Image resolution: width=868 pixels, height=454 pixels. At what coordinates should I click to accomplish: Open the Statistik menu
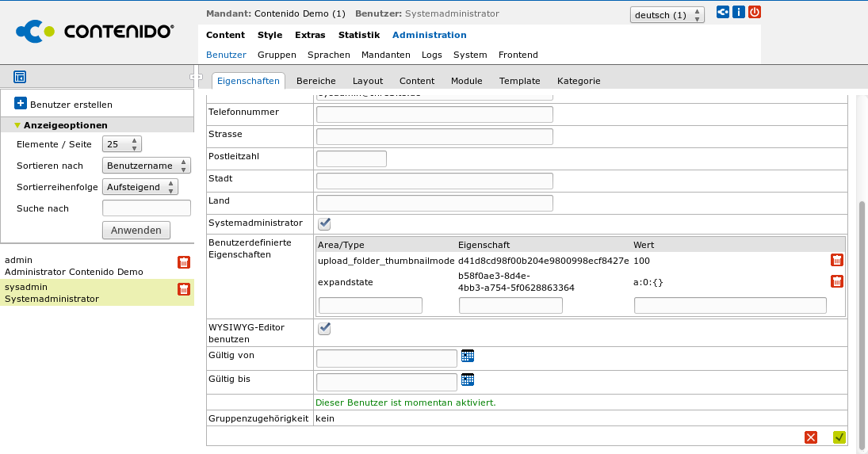pyautogui.click(x=359, y=35)
